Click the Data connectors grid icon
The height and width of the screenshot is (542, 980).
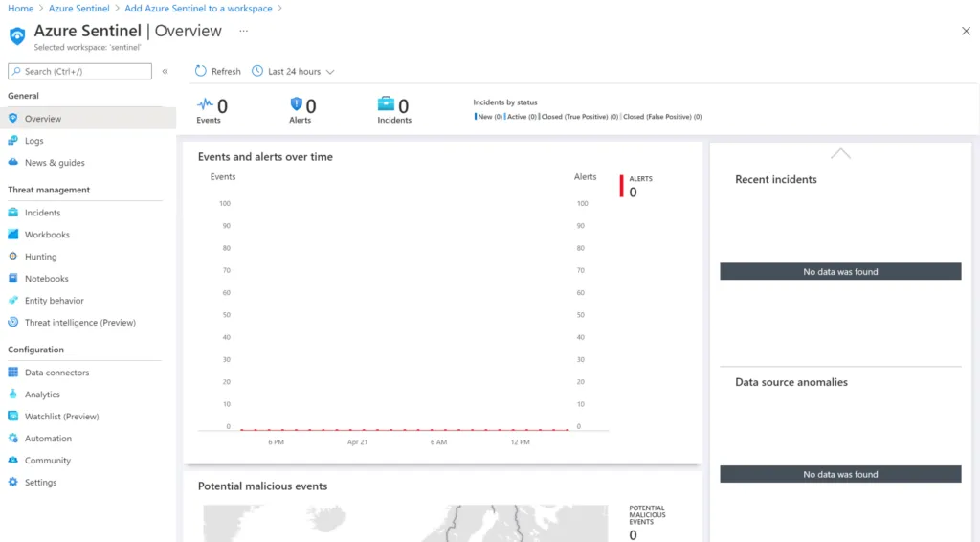[x=13, y=373]
